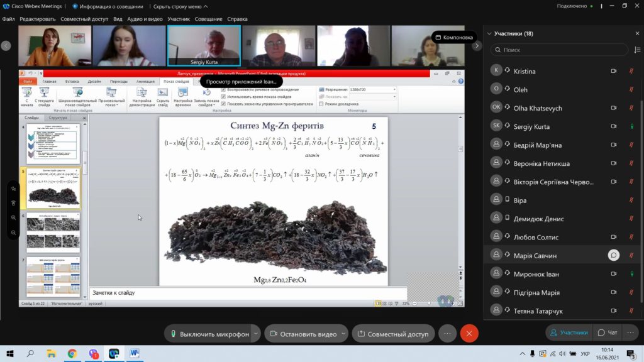This screenshot has height=362, width=644.
Task: Open more options ellipsis in control bar
Action: tap(447, 334)
